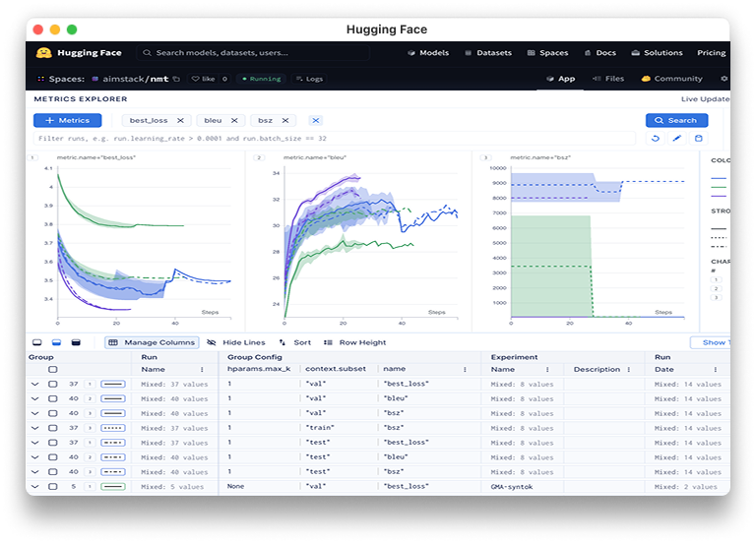Click the Sort arrows icon
The image size is (756, 543).
283,342
